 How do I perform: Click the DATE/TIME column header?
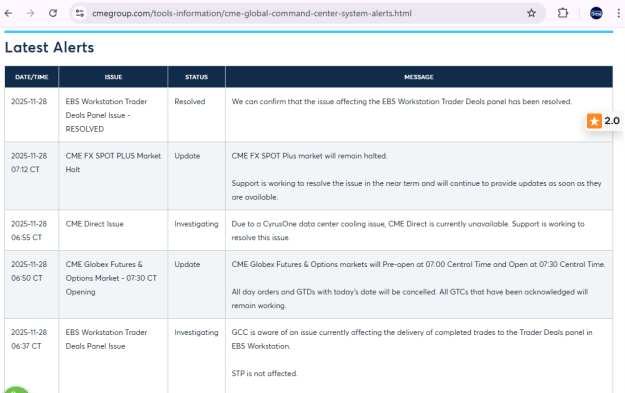[x=31, y=77]
